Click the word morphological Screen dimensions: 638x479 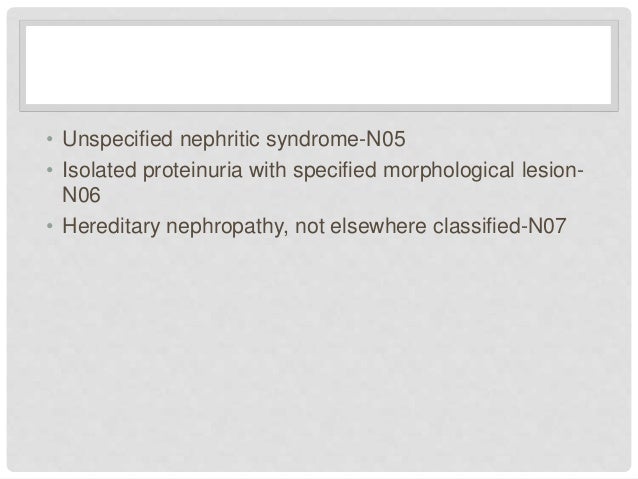tap(449, 171)
